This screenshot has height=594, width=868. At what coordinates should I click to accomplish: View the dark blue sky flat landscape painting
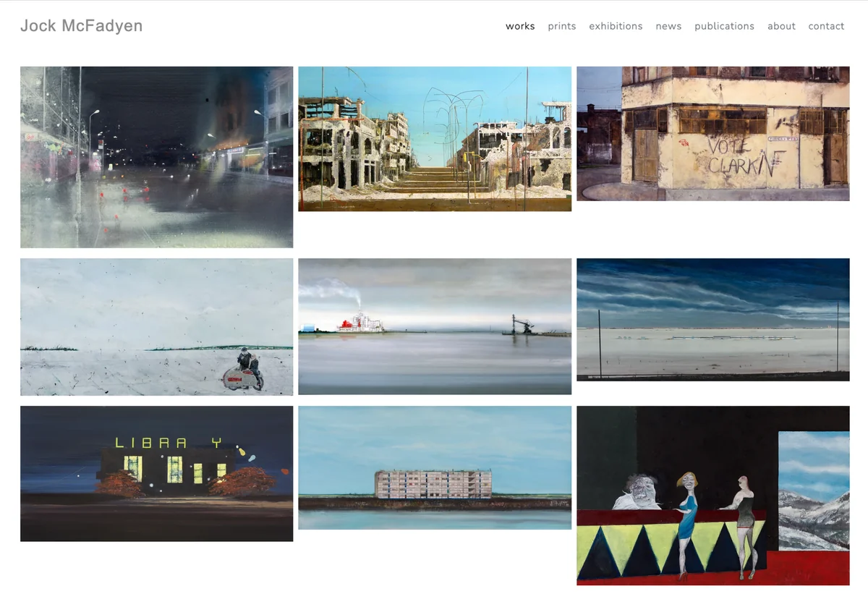click(x=713, y=319)
